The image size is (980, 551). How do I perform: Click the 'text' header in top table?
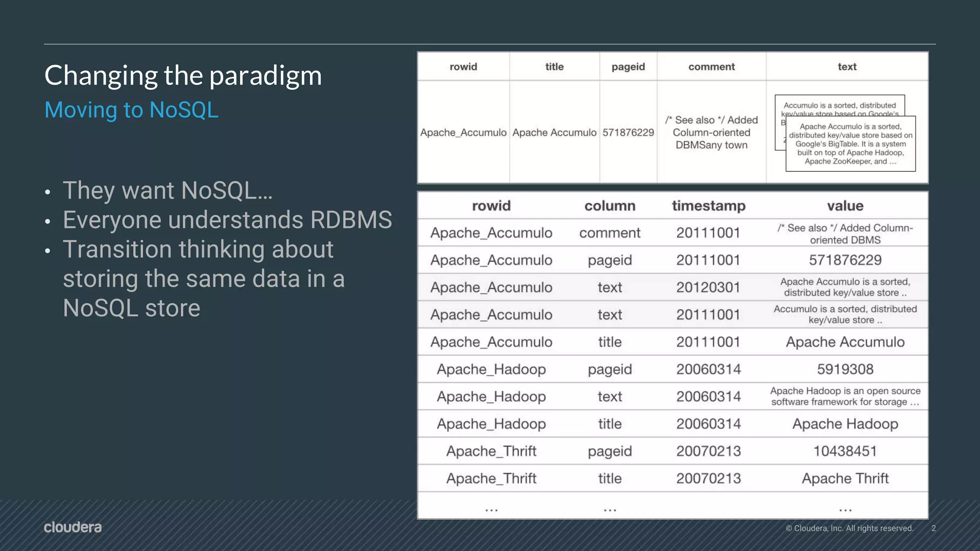[x=846, y=67]
